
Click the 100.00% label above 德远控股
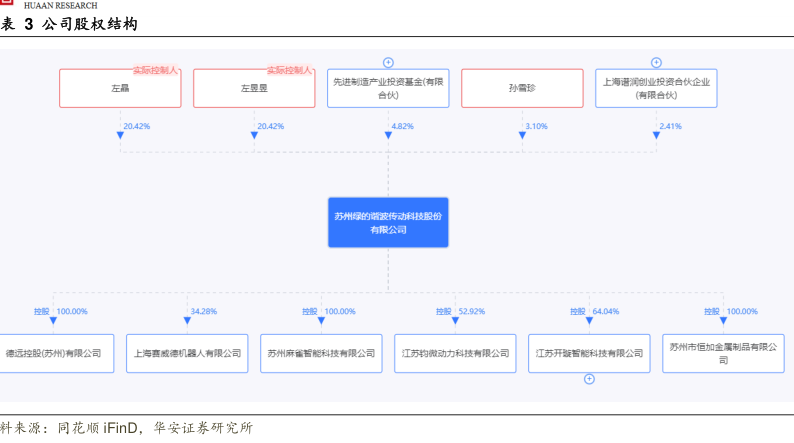coord(72,311)
